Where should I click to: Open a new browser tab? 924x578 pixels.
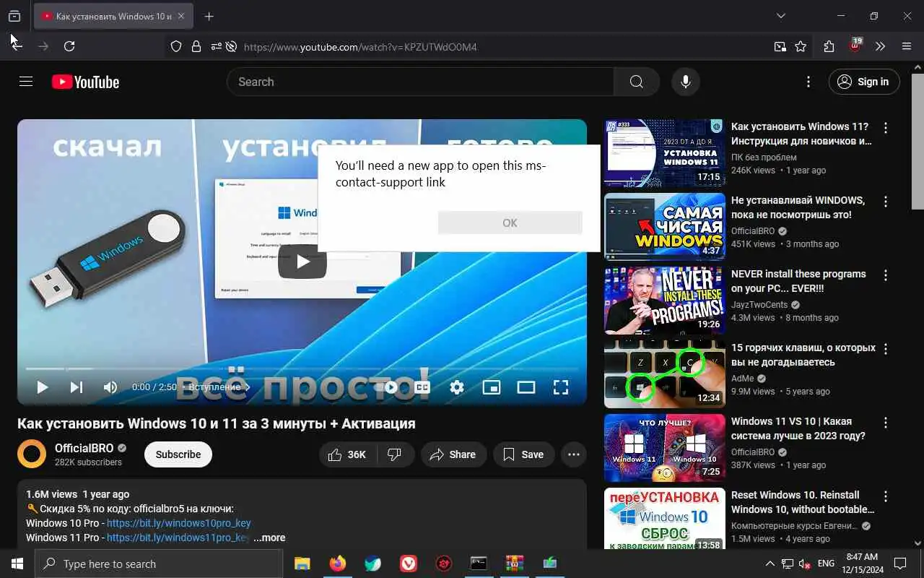[209, 16]
